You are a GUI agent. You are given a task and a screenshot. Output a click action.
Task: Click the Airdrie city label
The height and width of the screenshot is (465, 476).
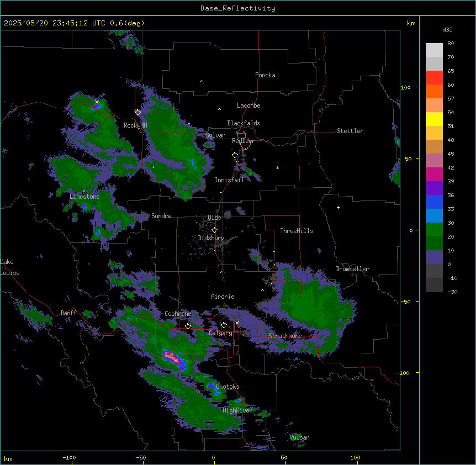coord(223,297)
